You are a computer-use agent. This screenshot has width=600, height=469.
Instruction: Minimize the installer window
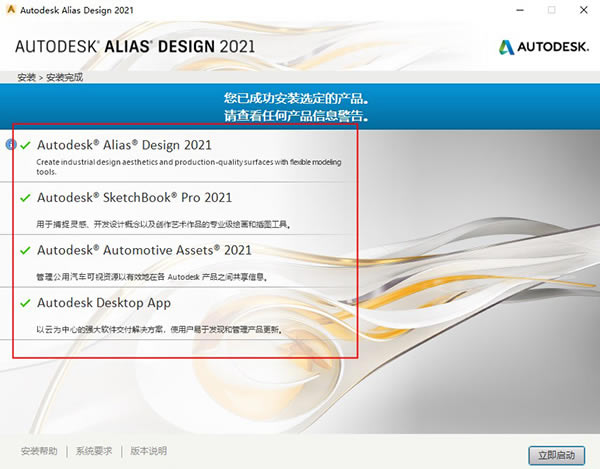(520, 10)
